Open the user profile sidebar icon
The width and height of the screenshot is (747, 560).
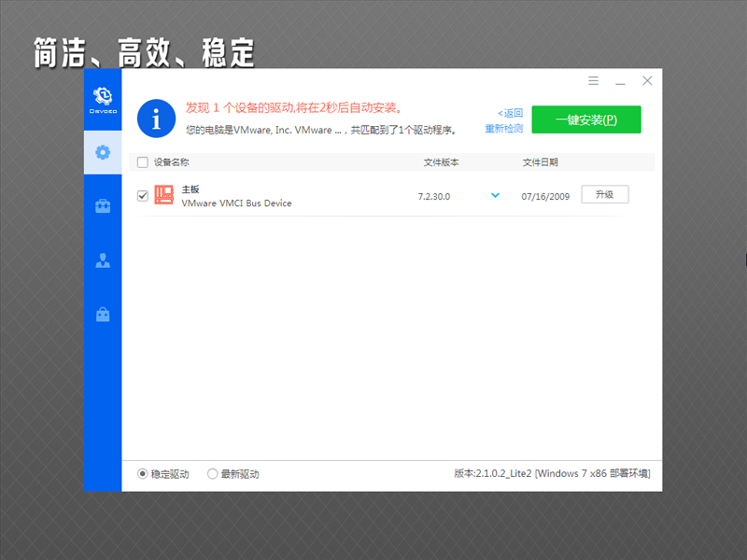point(103,260)
